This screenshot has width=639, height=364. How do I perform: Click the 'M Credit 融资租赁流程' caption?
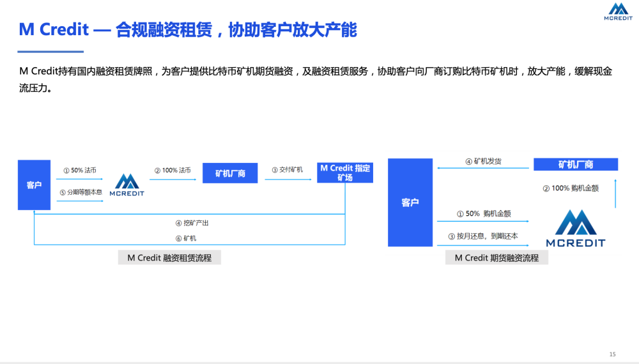tap(169, 258)
